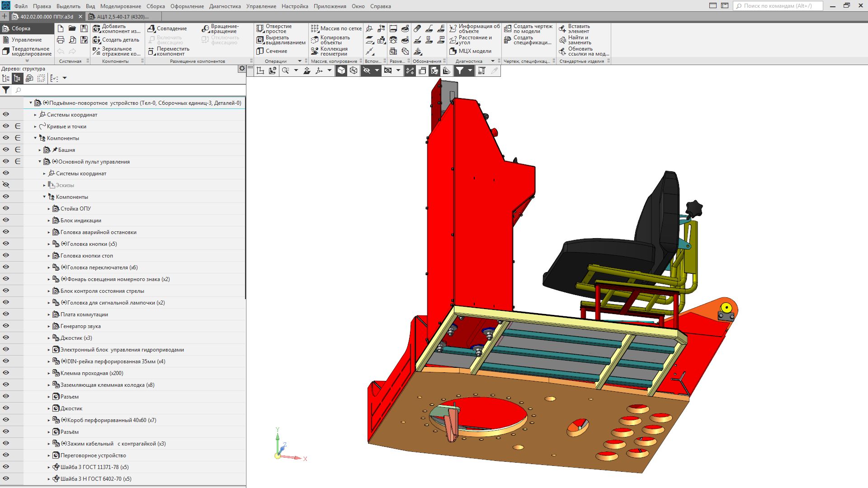Open the Моделирование menu

coord(120,6)
